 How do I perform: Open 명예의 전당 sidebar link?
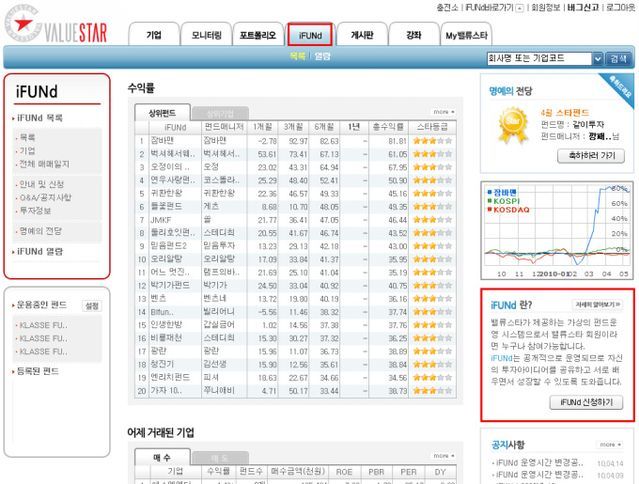click(40, 231)
